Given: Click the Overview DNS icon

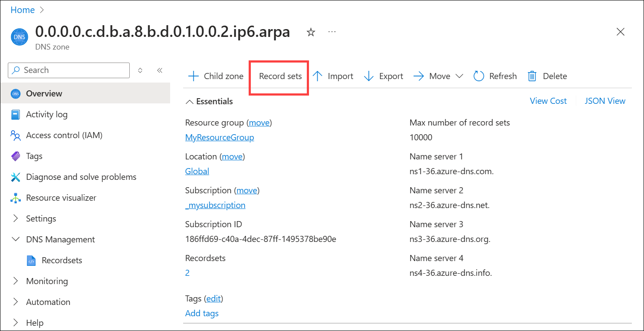Looking at the screenshot, I should click(16, 93).
